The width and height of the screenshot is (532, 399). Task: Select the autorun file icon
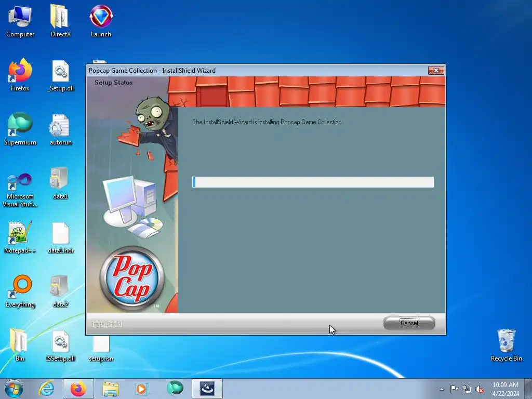pos(60,130)
